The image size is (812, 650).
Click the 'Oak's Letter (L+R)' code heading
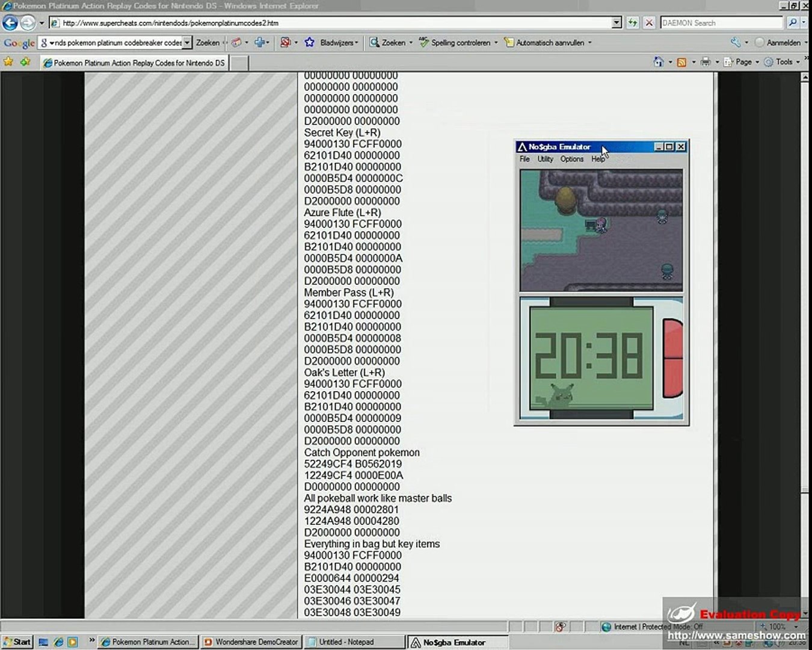coord(344,373)
